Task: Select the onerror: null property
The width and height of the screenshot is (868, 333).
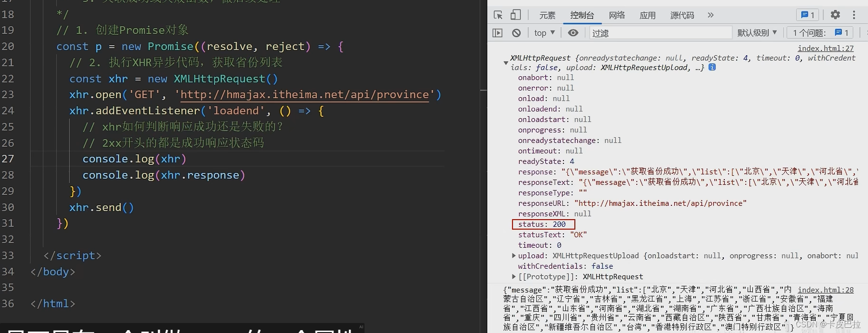Action: (546, 88)
